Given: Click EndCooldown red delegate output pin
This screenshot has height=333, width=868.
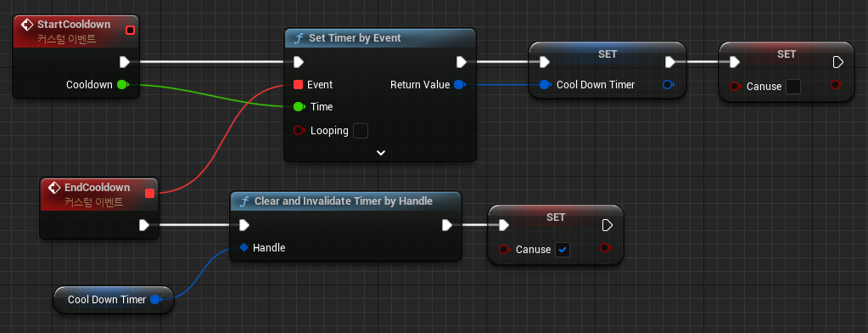Looking at the screenshot, I should click(x=149, y=193).
